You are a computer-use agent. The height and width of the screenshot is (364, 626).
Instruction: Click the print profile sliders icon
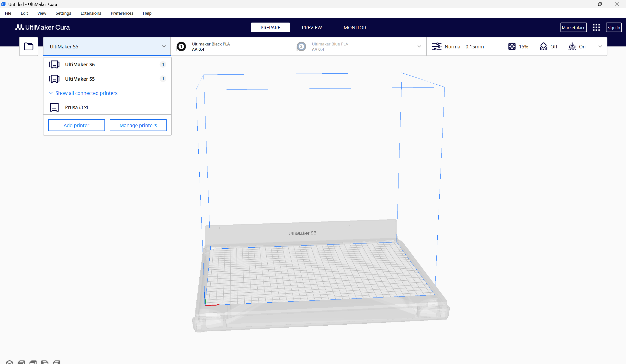tap(436, 46)
